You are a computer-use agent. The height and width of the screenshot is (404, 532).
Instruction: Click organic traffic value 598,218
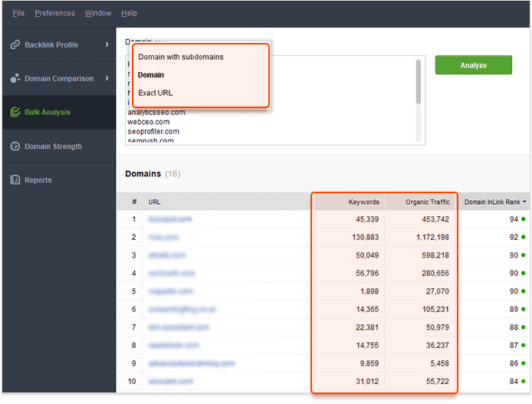pos(435,255)
